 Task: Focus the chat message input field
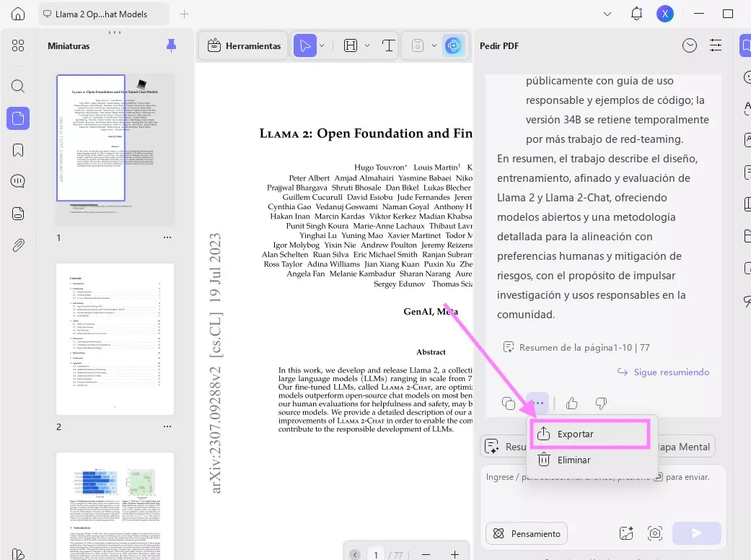click(x=604, y=494)
